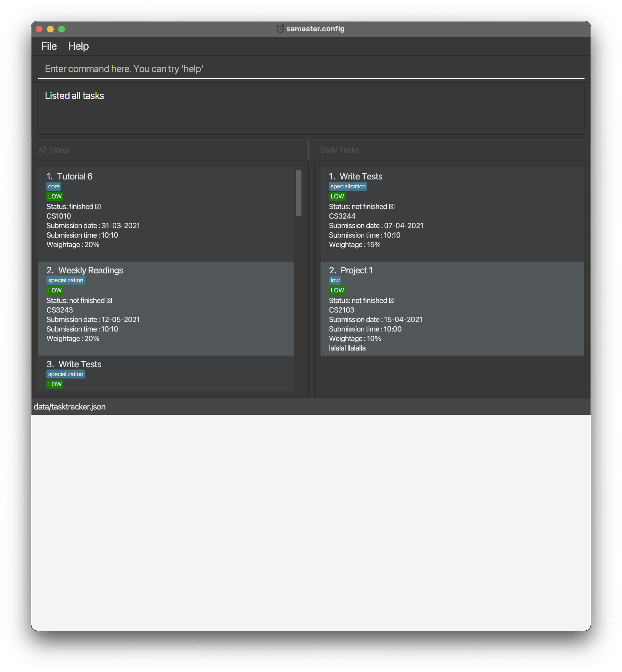The image size is (622, 672).
Task: Open the File menu
Action: (49, 46)
